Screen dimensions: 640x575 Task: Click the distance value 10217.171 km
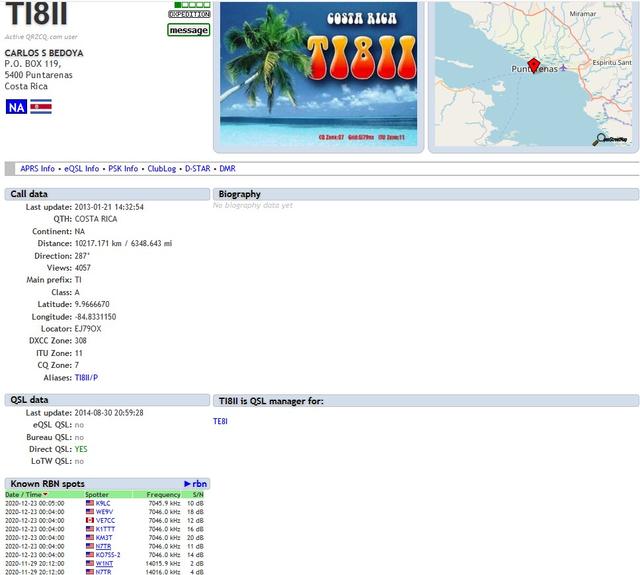point(98,243)
